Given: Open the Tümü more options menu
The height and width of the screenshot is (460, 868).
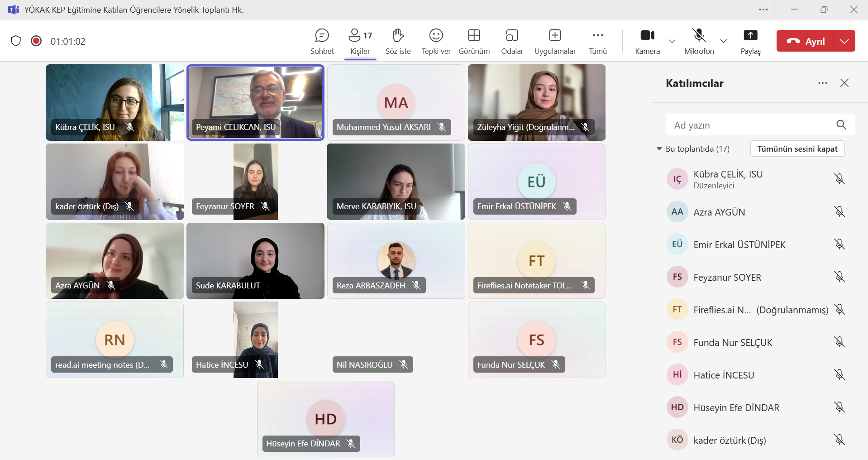Looking at the screenshot, I should click(598, 41).
